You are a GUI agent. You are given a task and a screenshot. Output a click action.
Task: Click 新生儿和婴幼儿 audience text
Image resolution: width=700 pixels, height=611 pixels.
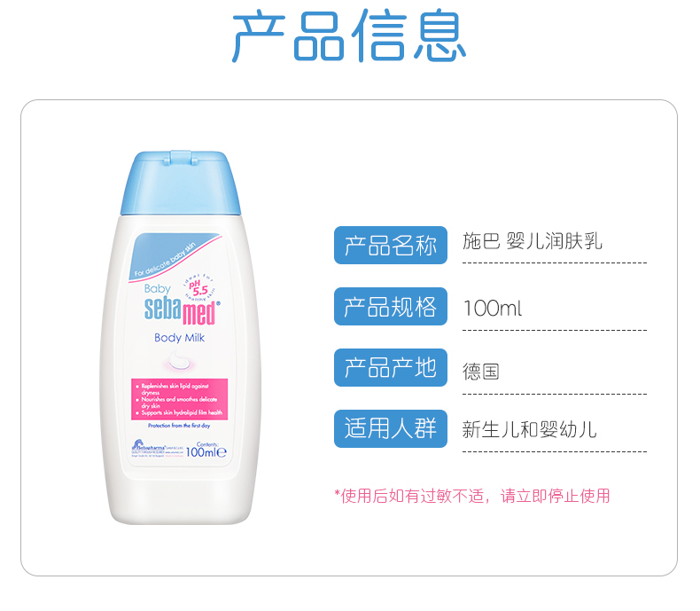pos(530,430)
